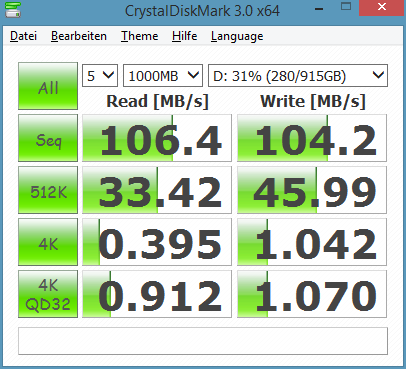
Task: Open the Bearbeiten menu
Action: coord(79,36)
